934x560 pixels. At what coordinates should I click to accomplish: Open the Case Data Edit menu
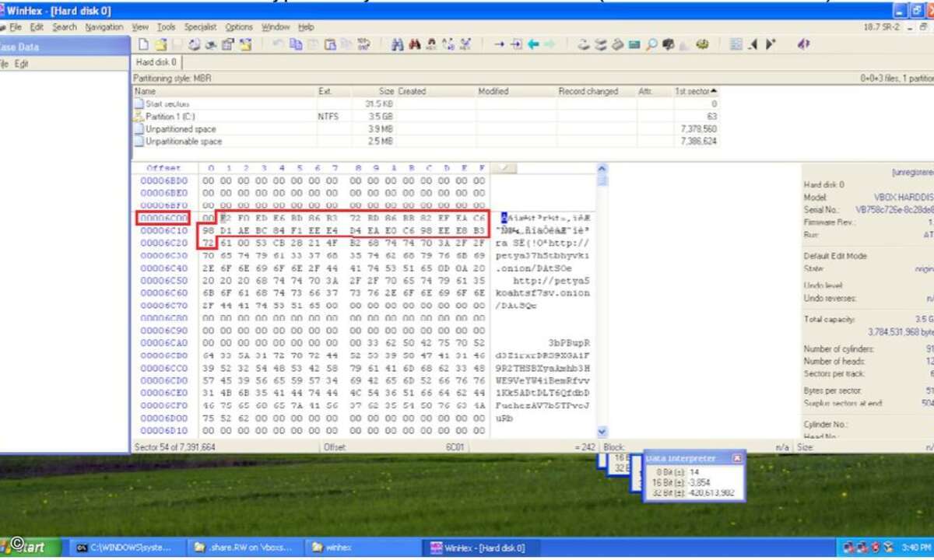point(21,64)
